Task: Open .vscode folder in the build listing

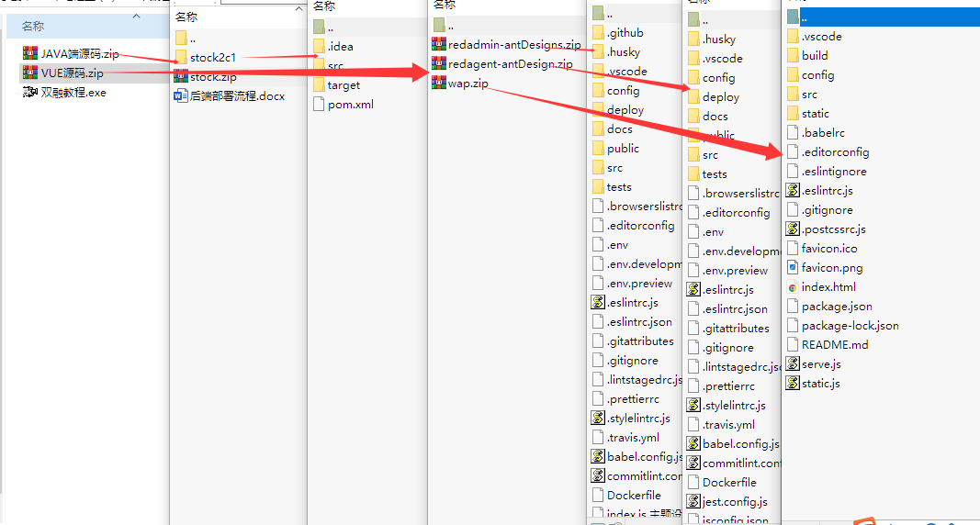Action: [815, 36]
